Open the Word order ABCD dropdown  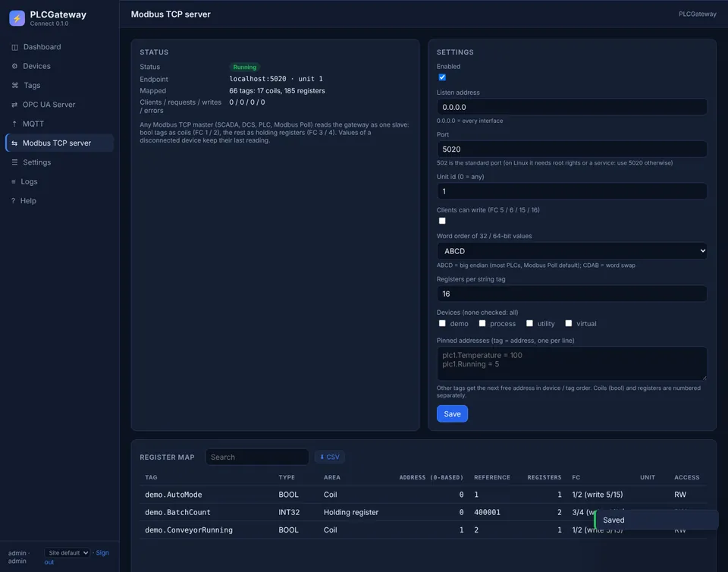click(x=572, y=251)
